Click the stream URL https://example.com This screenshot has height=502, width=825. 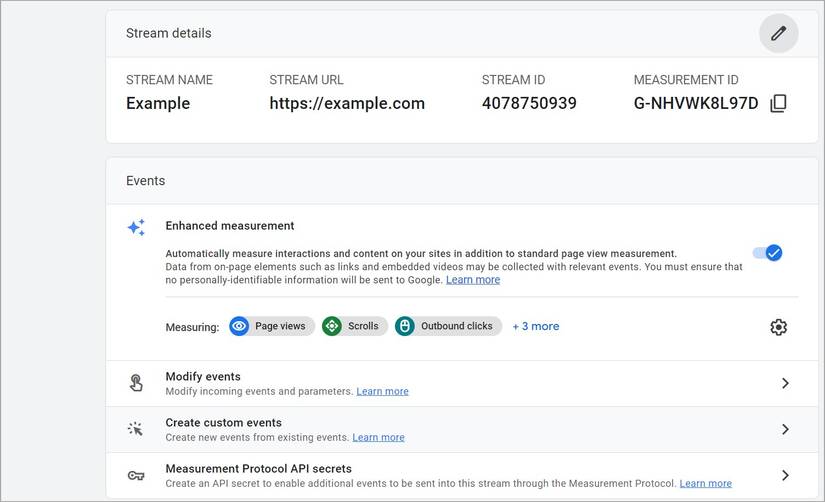click(x=347, y=103)
